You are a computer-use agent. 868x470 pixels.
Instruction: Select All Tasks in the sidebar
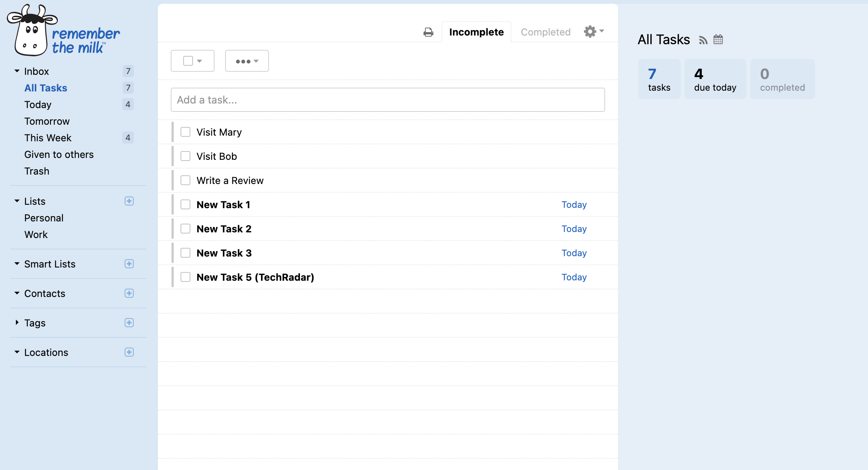tap(46, 88)
